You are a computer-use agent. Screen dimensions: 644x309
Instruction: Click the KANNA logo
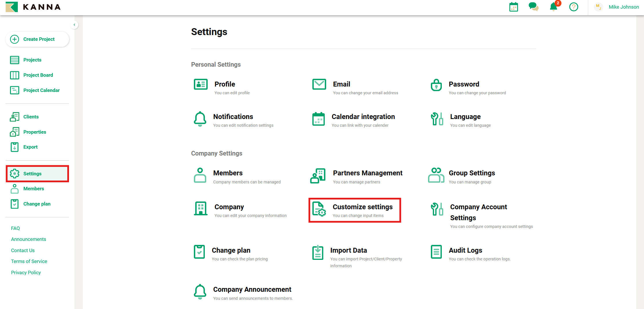pos(33,7)
